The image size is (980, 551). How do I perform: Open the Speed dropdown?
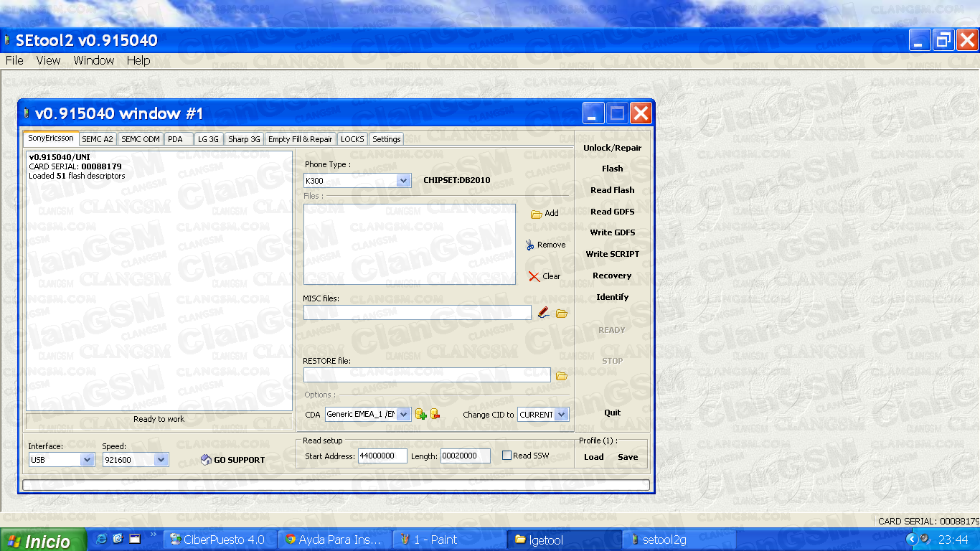point(161,460)
